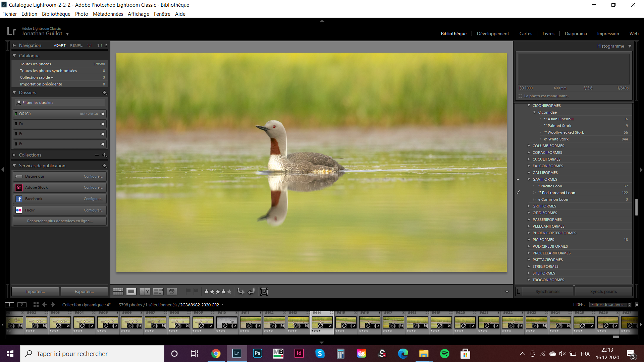Image resolution: width=644 pixels, height=362 pixels.
Task: Open Survey view mode
Action: tap(158, 292)
